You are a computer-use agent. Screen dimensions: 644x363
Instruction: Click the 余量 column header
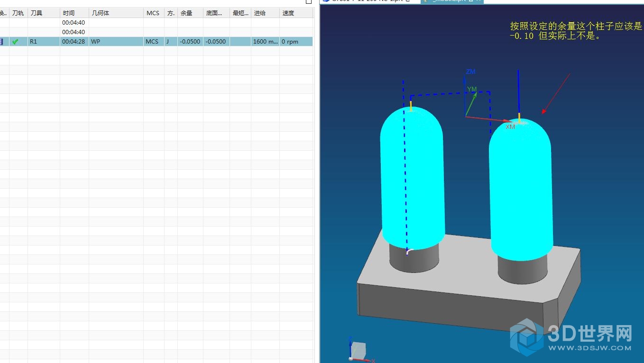(x=190, y=13)
